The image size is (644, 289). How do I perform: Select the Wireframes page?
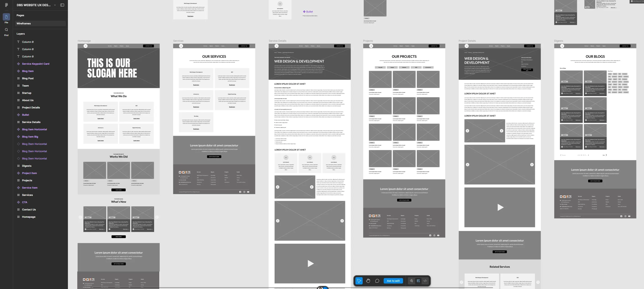(x=23, y=23)
